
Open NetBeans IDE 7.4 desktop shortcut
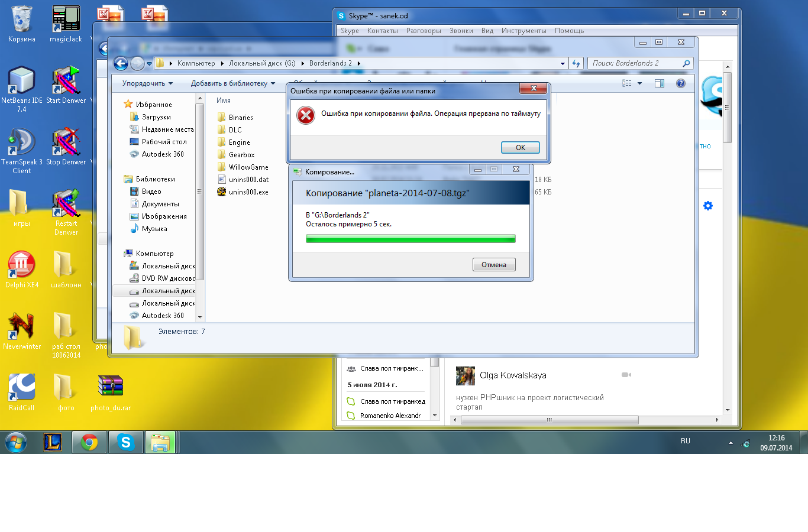[x=22, y=89]
